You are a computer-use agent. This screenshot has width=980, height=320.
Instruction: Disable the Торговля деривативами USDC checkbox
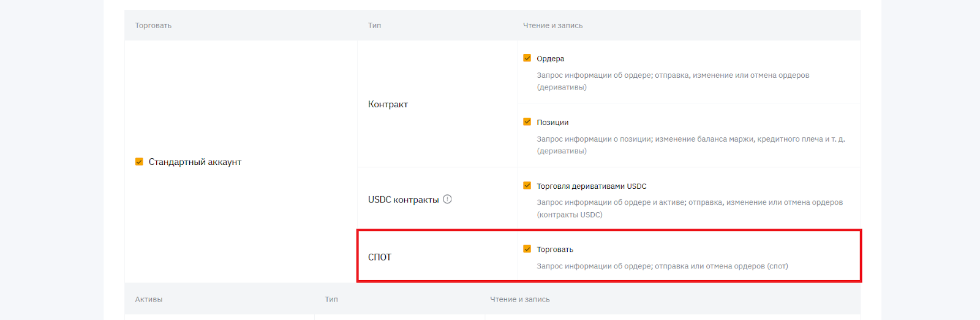pyautogui.click(x=527, y=186)
